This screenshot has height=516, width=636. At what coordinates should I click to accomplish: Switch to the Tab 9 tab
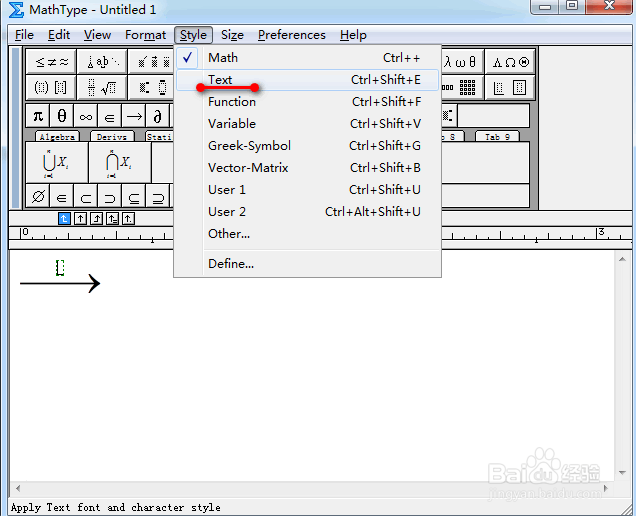(x=497, y=136)
